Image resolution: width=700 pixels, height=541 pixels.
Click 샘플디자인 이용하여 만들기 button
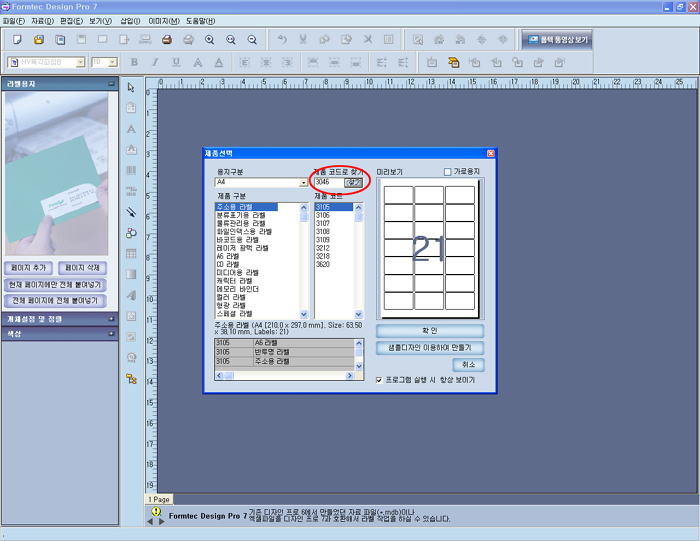(430, 348)
